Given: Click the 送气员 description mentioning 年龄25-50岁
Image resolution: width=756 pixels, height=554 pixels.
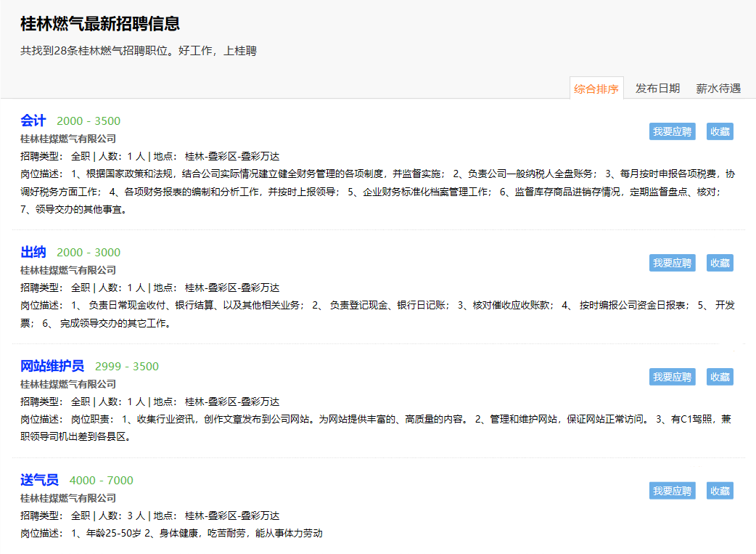Looking at the screenshot, I should (171, 533).
